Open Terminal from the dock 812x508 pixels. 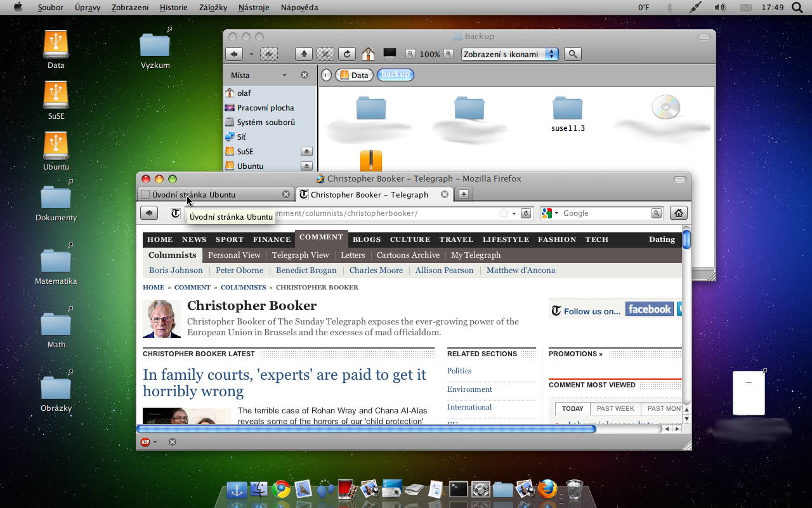click(x=458, y=489)
